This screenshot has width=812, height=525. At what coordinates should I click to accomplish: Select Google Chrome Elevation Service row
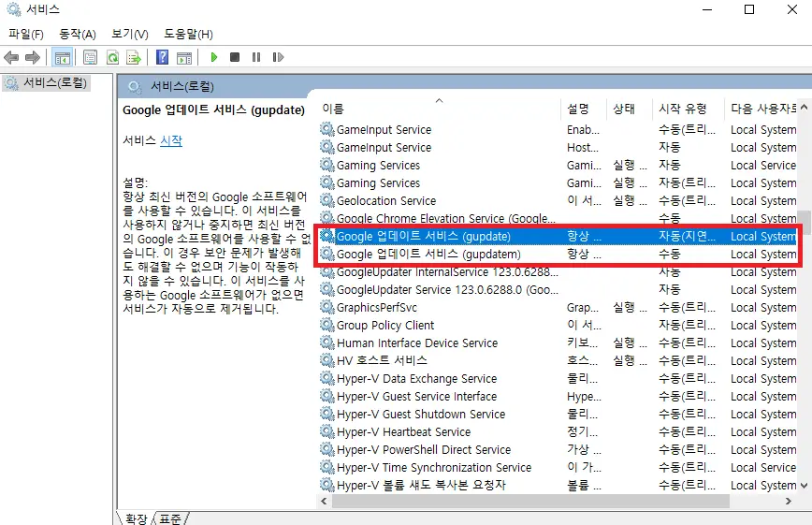pyautogui.click(x=558, y=218)
